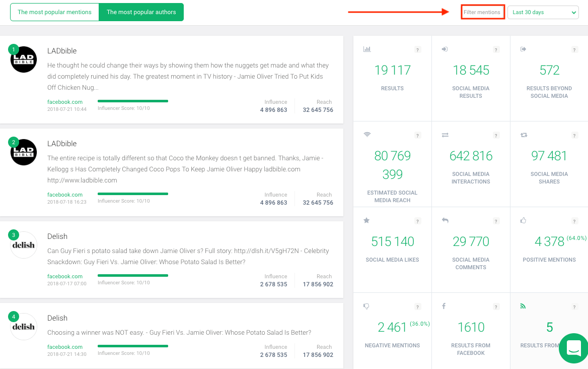Viewport: 588px width, 369px height.
Task: Click the bar chart Results icon
Action: [x=367, y=49]
